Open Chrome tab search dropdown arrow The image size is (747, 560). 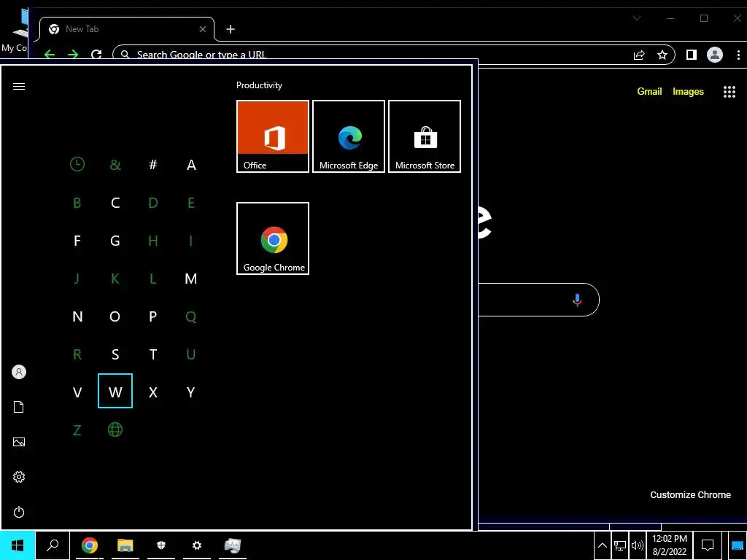pyautogui.click(x=636, y=18)
